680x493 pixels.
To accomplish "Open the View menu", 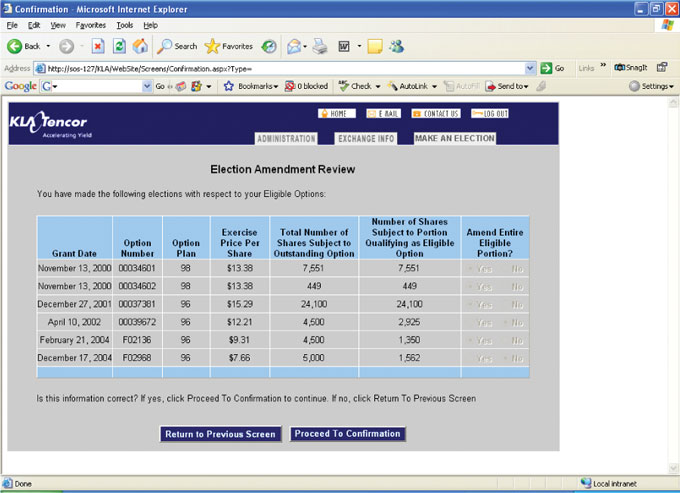I will (x=58, y=25).
